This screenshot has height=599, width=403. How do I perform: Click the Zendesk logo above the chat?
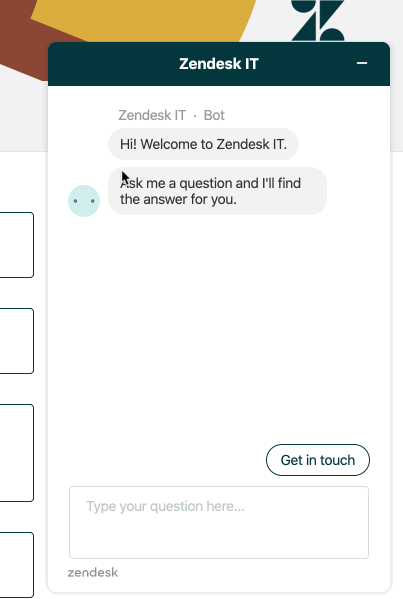pyautogui.click(x=318, y=20)
